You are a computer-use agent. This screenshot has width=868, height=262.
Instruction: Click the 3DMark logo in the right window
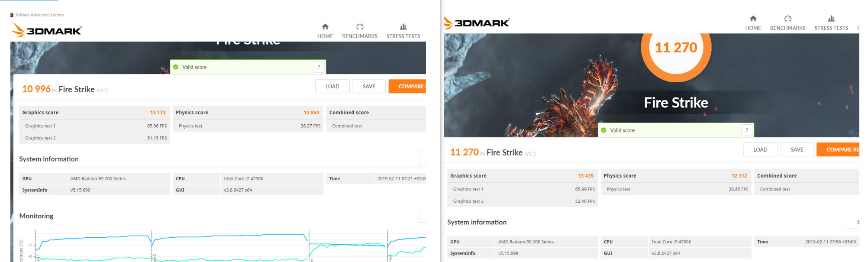coord(477,23)
